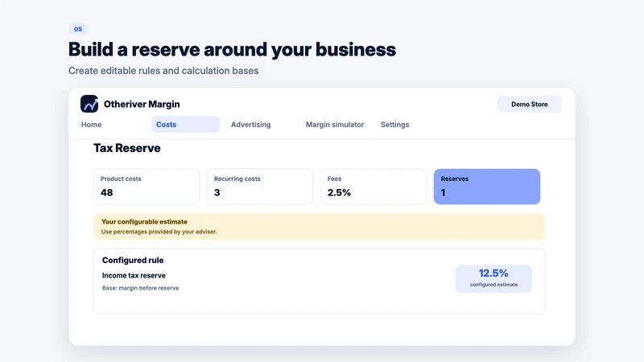Switch to the Advertising tab
The image size is (644, 362).
(250, 125)
